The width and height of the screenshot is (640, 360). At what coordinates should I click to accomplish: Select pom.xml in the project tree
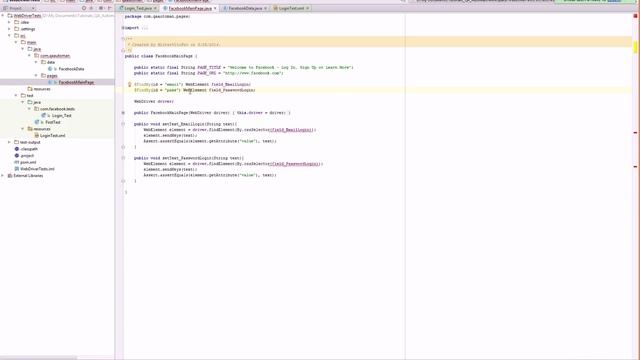point(28,162)
